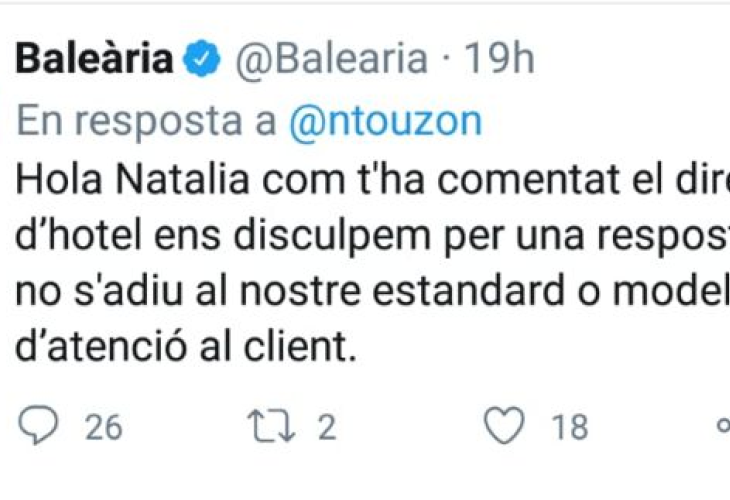730x500 pixels.
Task: Click the reply speech bubble icon
Action: click(40, 427)
